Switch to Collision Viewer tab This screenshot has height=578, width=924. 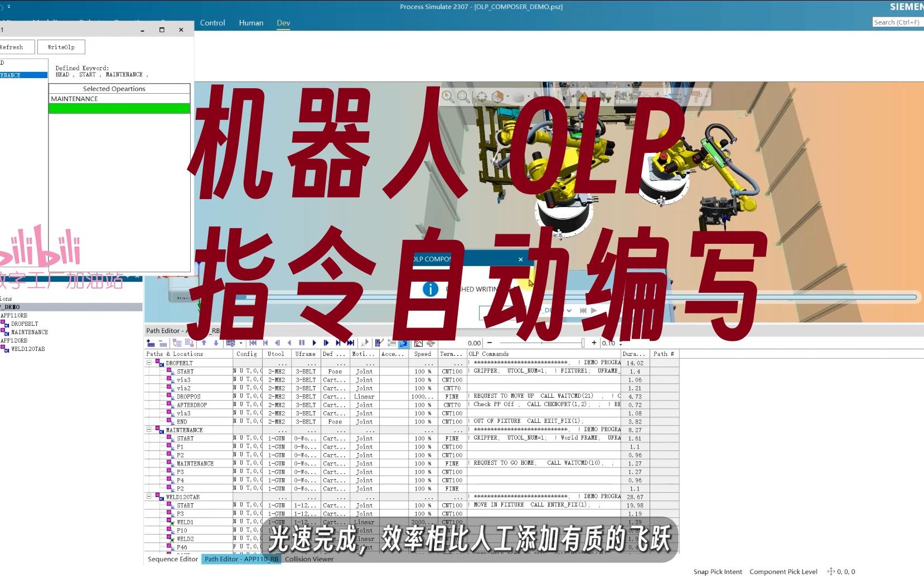pos(309,559)
